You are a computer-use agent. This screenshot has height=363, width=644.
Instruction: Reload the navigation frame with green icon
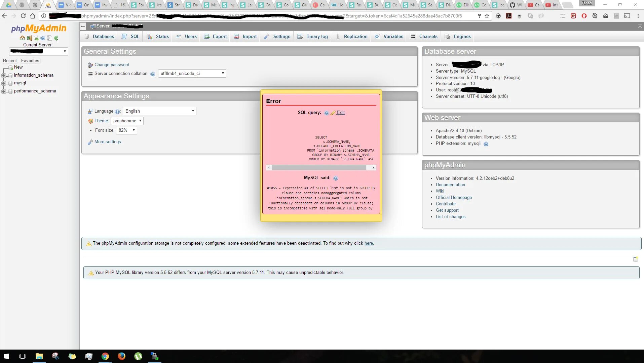pos(56,38)
